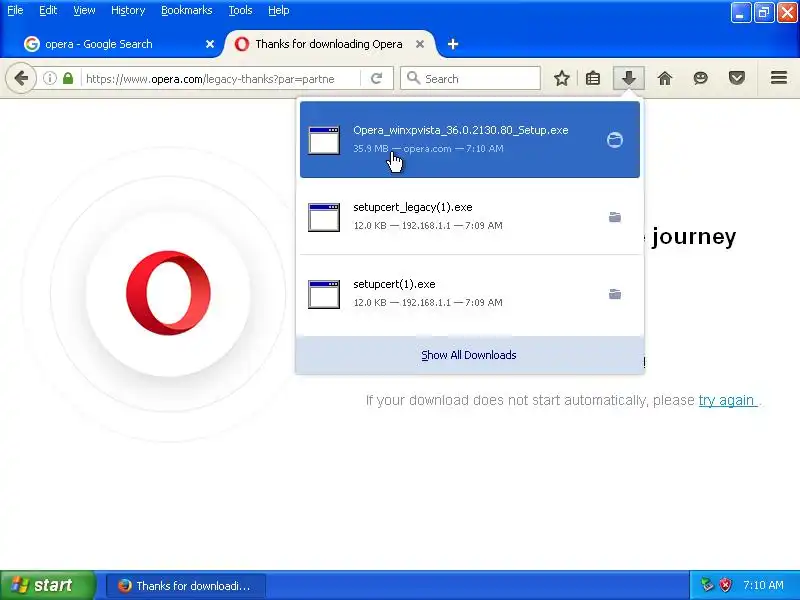This screenshot has width=800, height=600.
Task: Open the Hello chat smiley icon
Action: (701, 78)
